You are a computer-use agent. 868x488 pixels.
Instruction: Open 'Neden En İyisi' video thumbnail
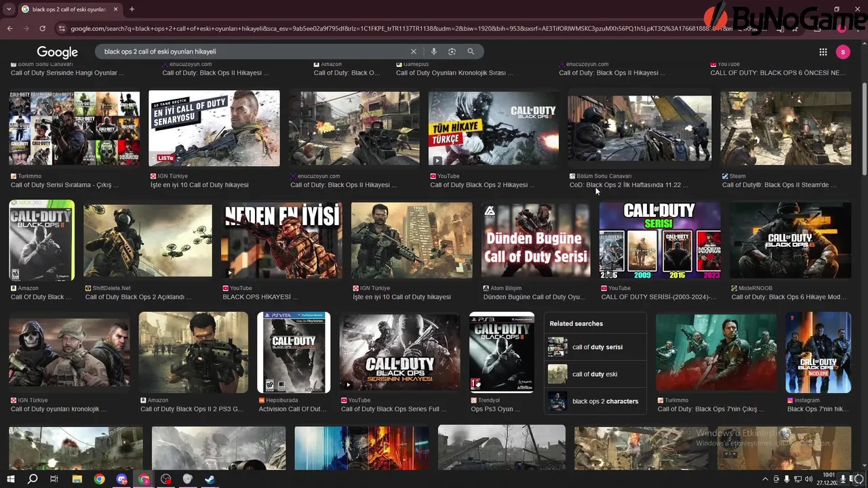click(281, 241)
